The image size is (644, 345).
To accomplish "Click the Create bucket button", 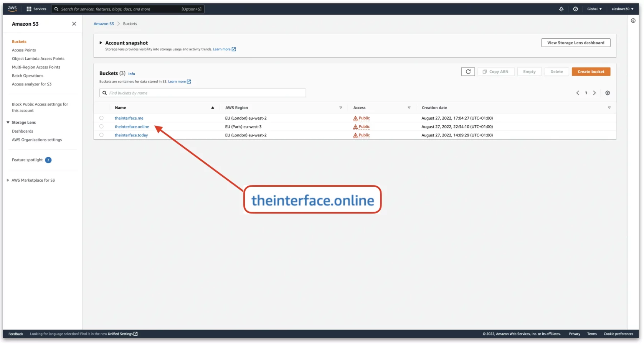I will pyautogui.click(x=591, y=72).
